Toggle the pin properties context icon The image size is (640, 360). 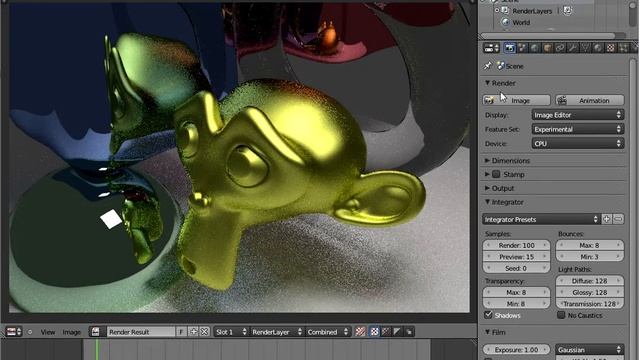pos(488,66)
